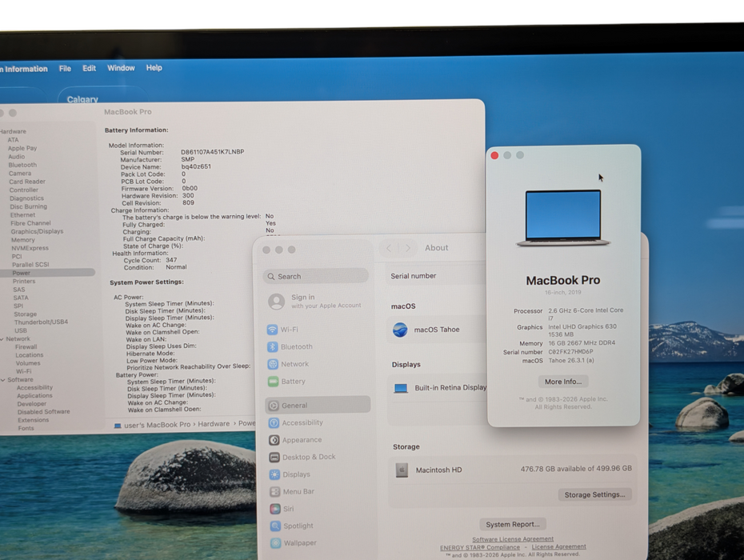Viewport: 744px width, 560px height.
Task: Open Desktop & Dock icon in sidebar
Action: click(x=274, y=457)
